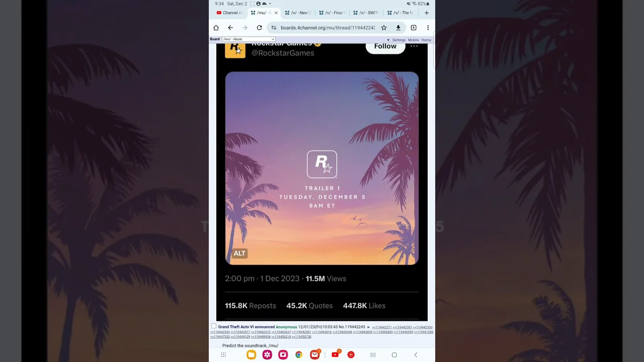Open the Samsung Gallery flower app
The width and height of the screenshot is (644, 362).
pos(267,355)
